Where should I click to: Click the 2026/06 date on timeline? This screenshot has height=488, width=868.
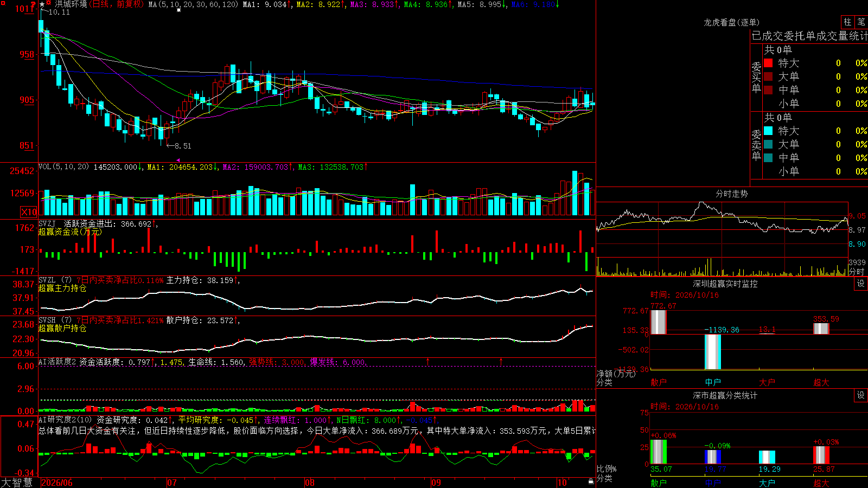[x=57, y=483]
